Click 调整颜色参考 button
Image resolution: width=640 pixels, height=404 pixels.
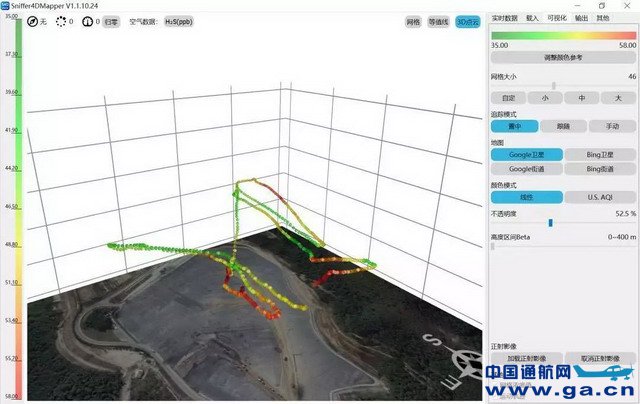tap(563, 58)
